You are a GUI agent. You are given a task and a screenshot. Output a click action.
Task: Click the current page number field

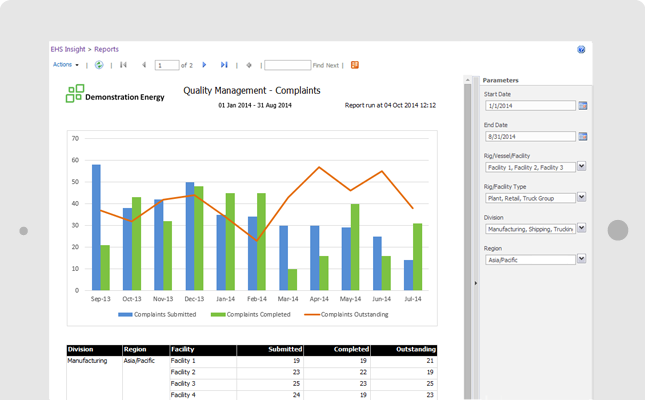coord(167,65)
